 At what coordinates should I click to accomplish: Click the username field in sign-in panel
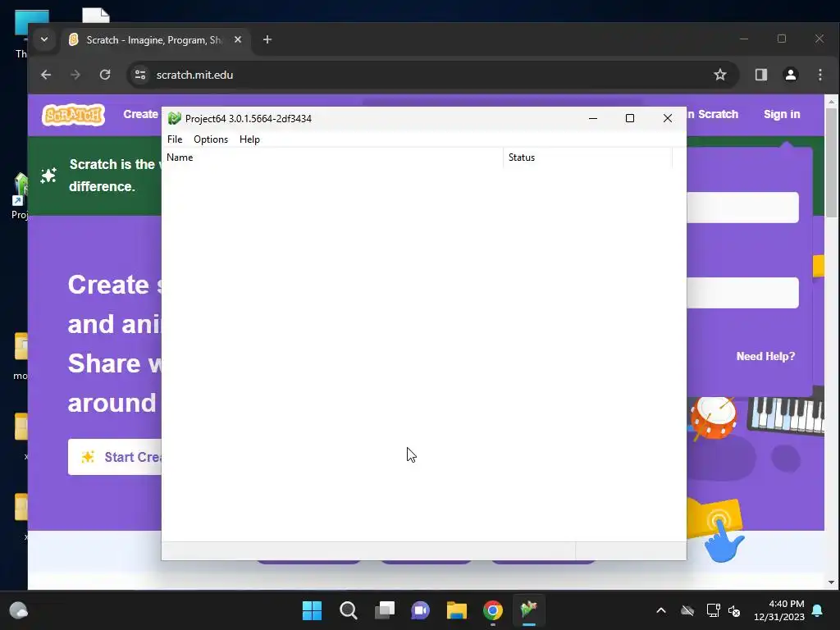(x=742, y=208)
